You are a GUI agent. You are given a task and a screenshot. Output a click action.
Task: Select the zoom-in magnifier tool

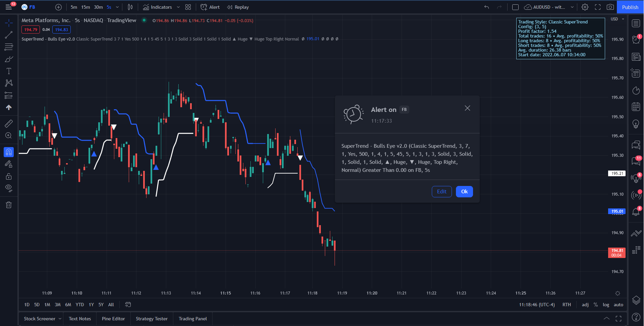9,135
